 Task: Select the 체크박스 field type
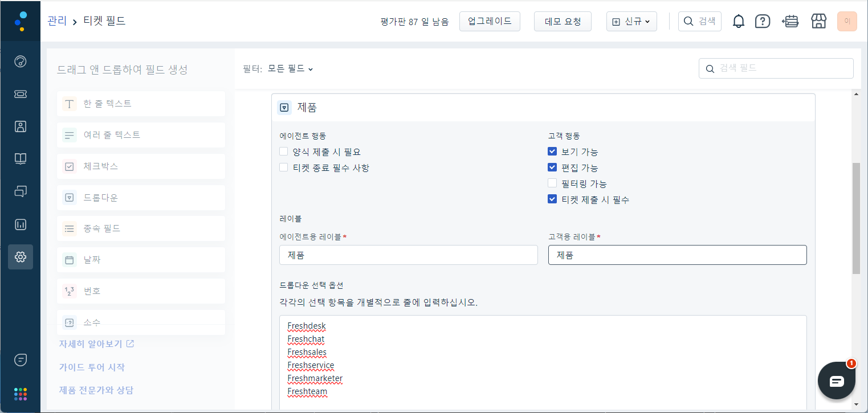pos(141,166)
